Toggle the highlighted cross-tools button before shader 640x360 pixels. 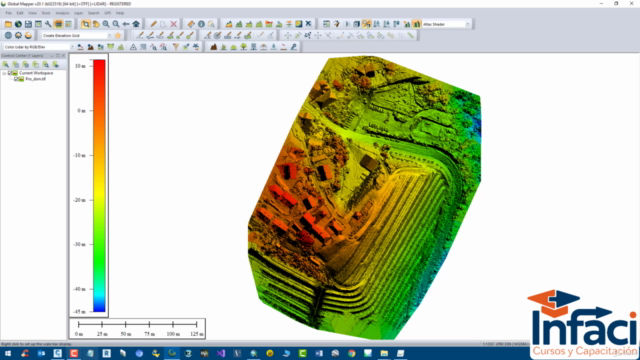367,24
